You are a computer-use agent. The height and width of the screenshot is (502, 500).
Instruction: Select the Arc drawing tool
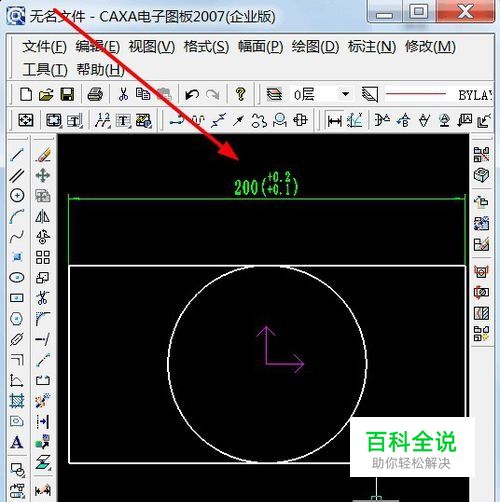[x=17, y=216]
